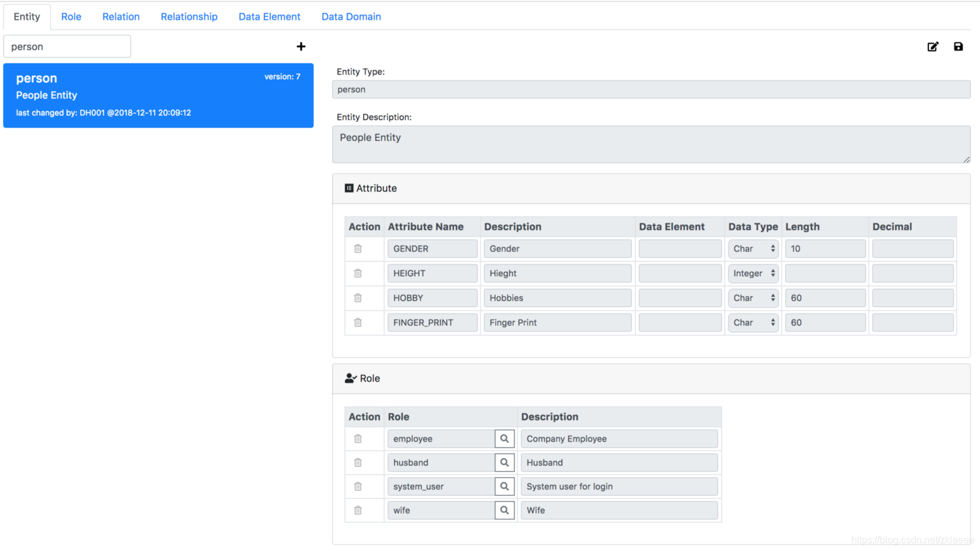This screenshot has height=551, width=980.
Task: Click the Entity Type field
Action: (x=651, y=89)
